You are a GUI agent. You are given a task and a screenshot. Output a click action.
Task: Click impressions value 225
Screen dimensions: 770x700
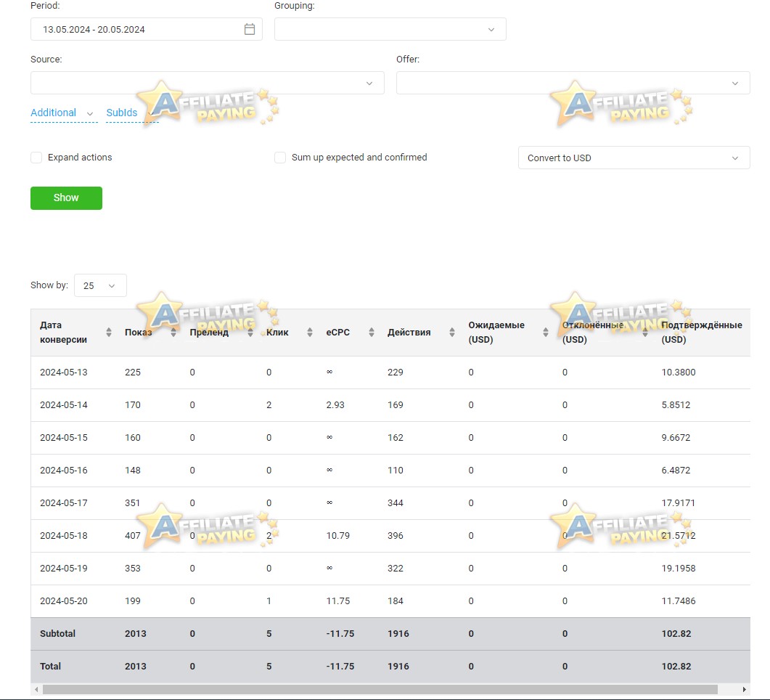[133, 373]
